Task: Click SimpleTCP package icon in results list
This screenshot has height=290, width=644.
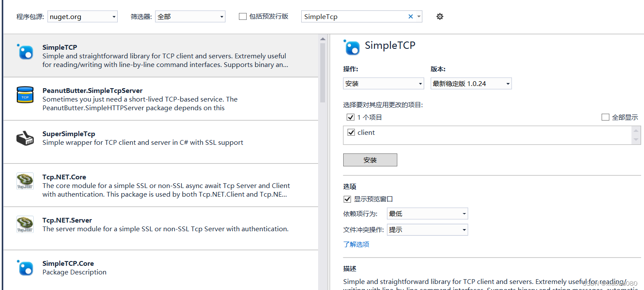Action: pyautogui.click(x=25, y=52)
